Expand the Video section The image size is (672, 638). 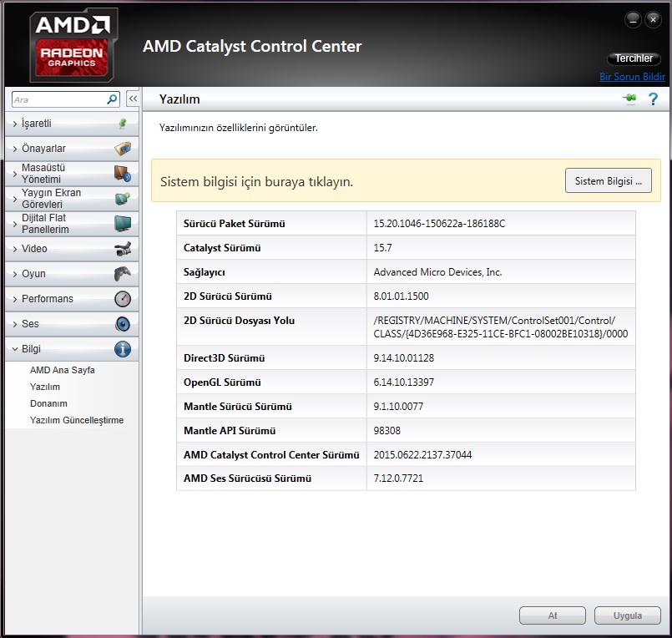tap(72, 249)
